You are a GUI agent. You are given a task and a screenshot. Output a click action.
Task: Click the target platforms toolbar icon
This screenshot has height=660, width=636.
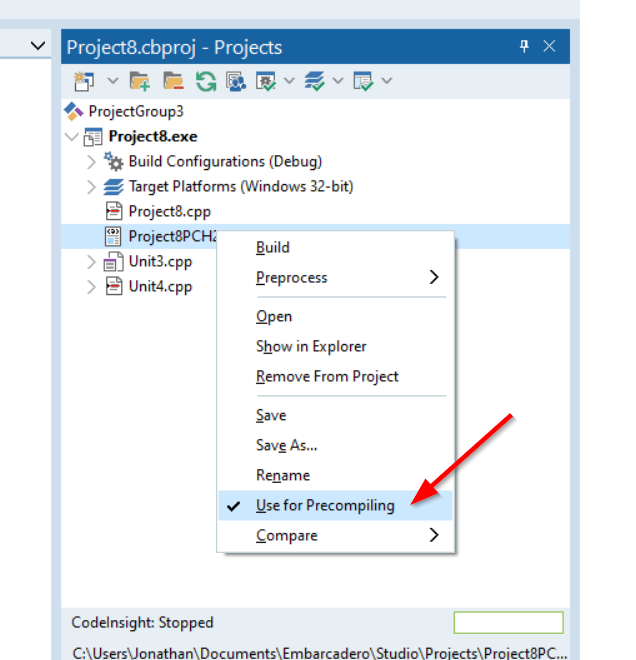pyautogui.click(x=315, y=80)
